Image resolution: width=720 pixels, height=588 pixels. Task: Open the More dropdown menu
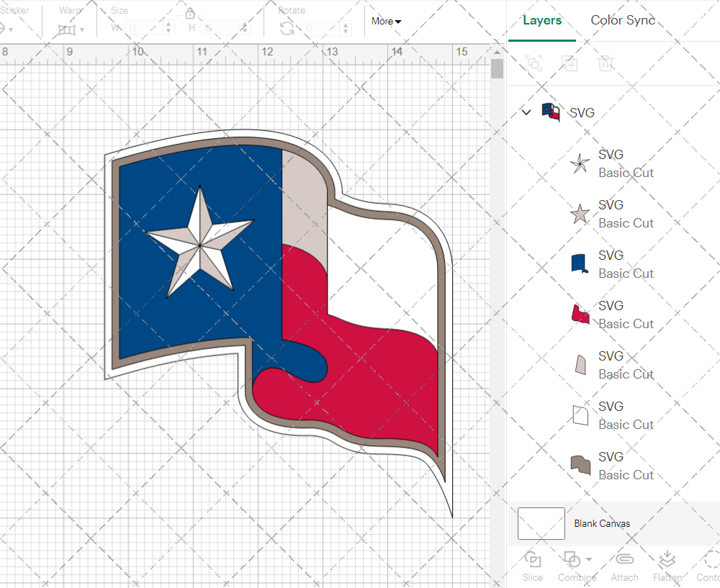[x=387, y=22]
